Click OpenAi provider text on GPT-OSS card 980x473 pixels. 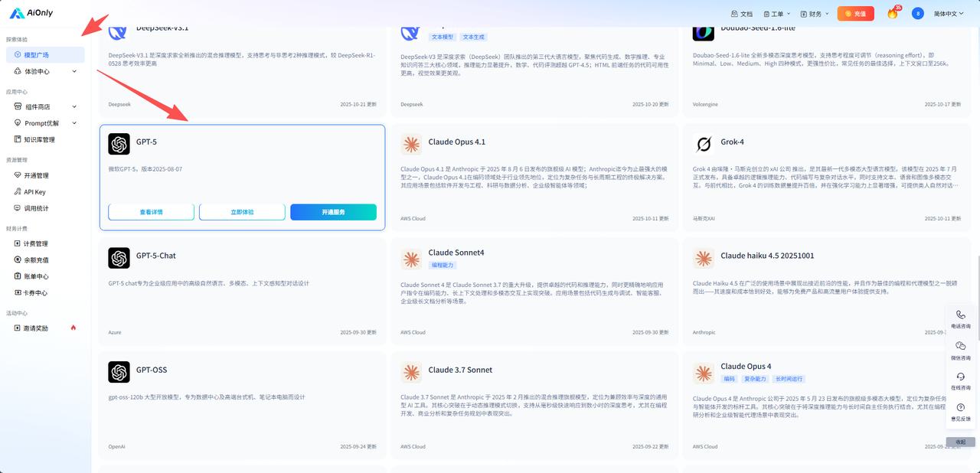(x=116, y=446)
